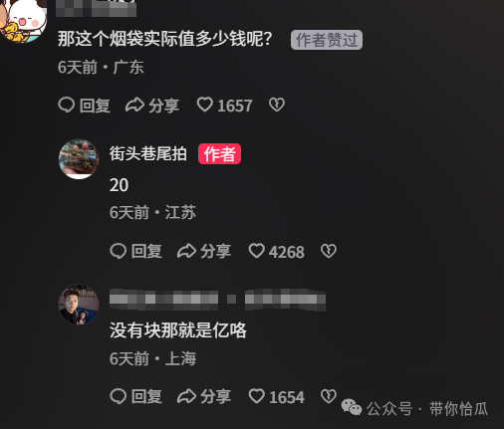
Task: Open 街头巷尾拍 author avatar
Action: [x=79, y=159]
